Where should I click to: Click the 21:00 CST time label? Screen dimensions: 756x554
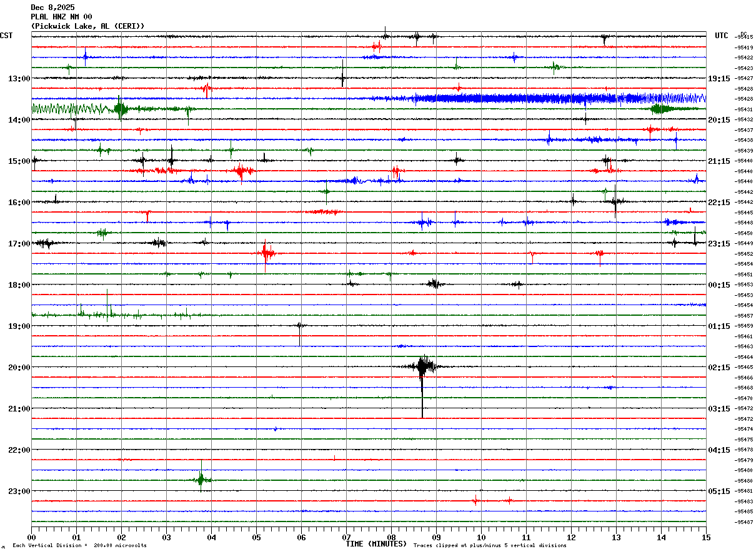(19, 408)
